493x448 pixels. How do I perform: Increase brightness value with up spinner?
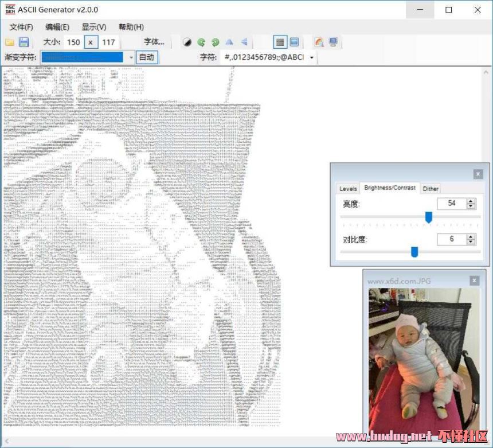click(x=471, y=201)
